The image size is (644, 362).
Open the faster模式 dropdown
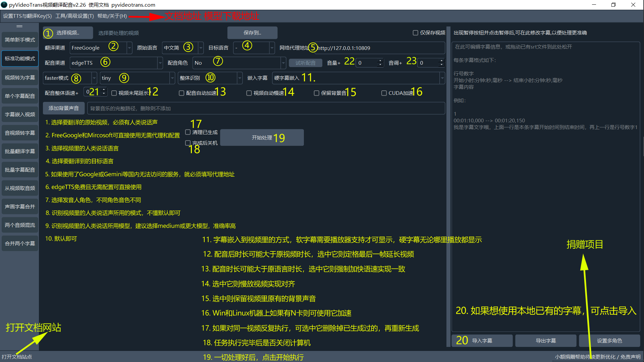pos(70,78)
